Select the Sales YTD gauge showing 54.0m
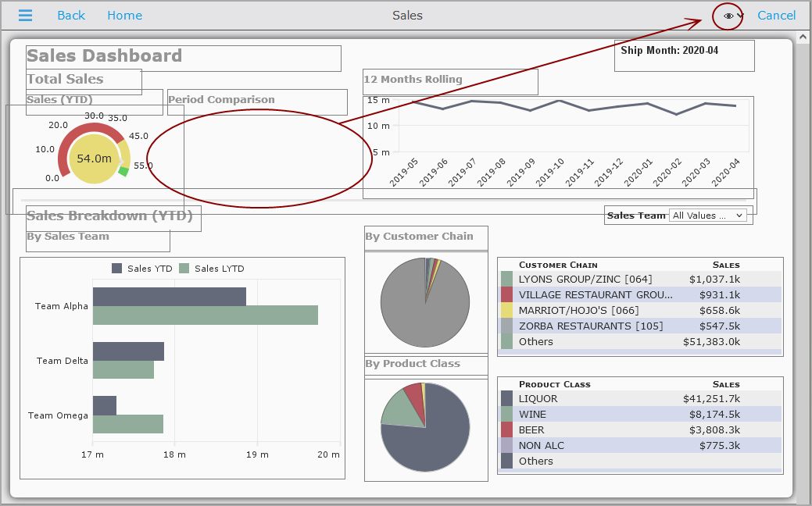The width and height of the screenshot is (812, 506). (x=94, y=154)
